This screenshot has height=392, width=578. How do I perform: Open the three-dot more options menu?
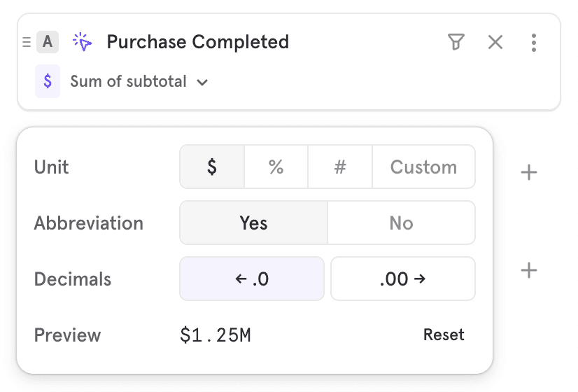pyautogui.click(x=534, y=42)
